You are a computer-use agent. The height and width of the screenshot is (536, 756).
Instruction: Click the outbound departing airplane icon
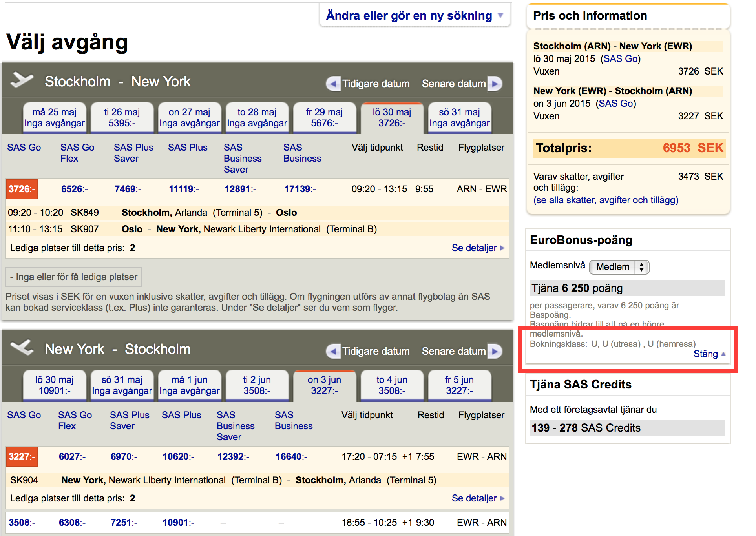click(22, 80)
